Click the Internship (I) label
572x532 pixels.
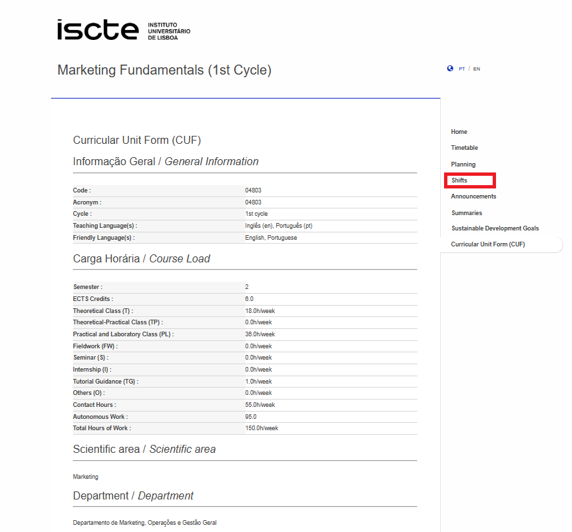click(x=92, y=370)
